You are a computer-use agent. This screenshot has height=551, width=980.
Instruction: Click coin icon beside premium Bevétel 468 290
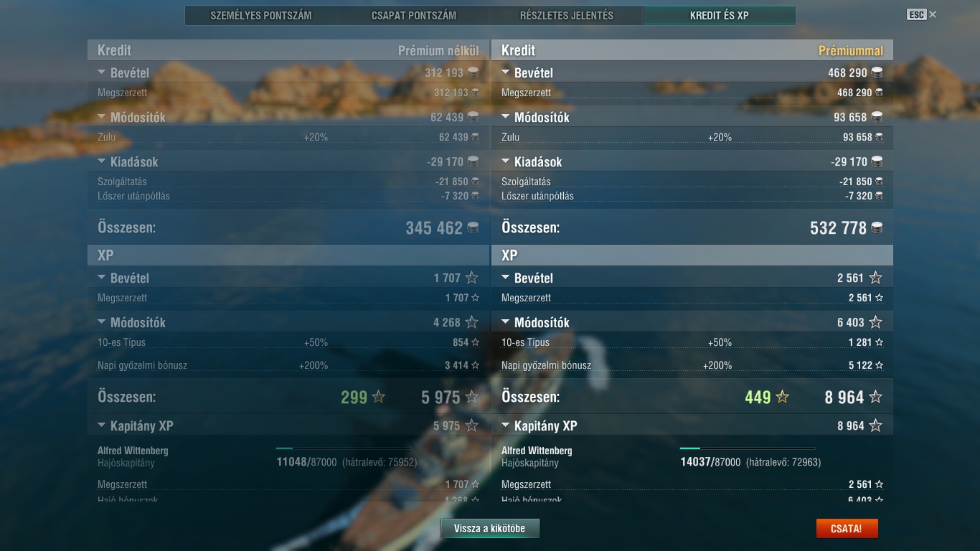pyautogui.click(x=876, y=72)
